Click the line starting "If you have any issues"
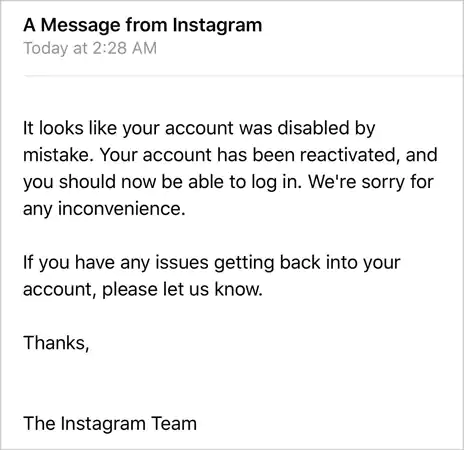This screenshot has height=450, width=464. tap(212, 263)
